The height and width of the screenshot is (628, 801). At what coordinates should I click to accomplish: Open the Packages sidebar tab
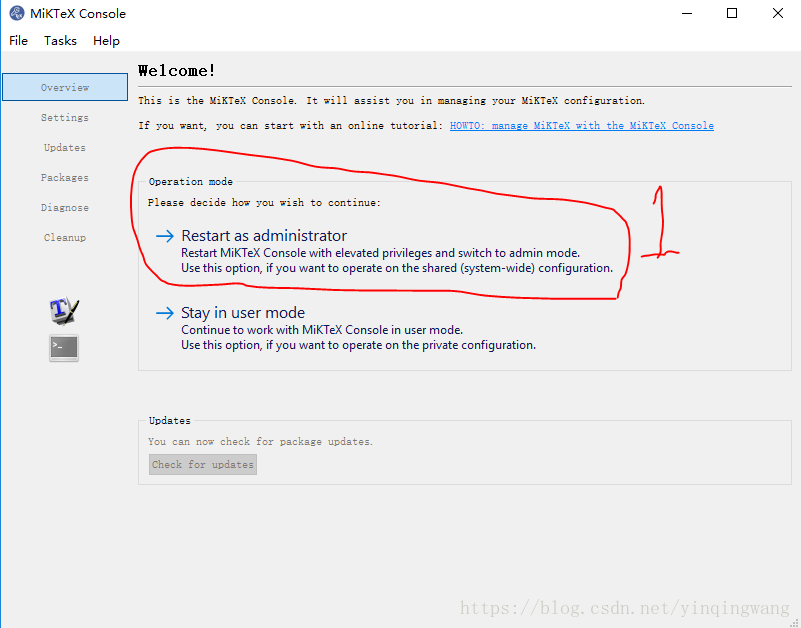65,178
